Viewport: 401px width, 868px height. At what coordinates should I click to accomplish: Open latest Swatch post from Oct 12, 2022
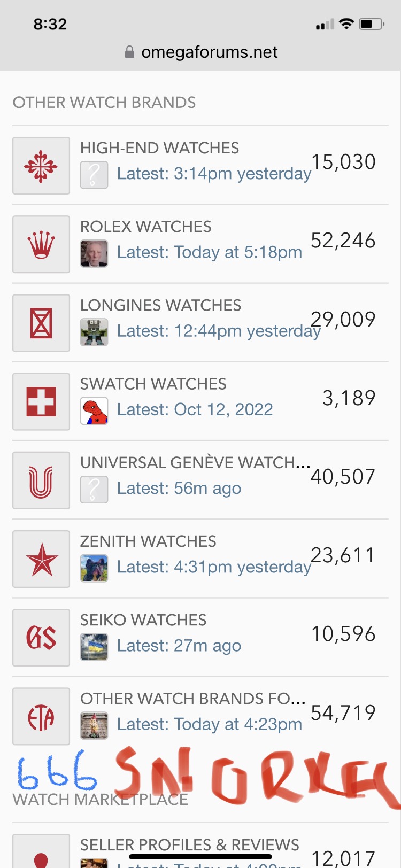click(195, 410)
